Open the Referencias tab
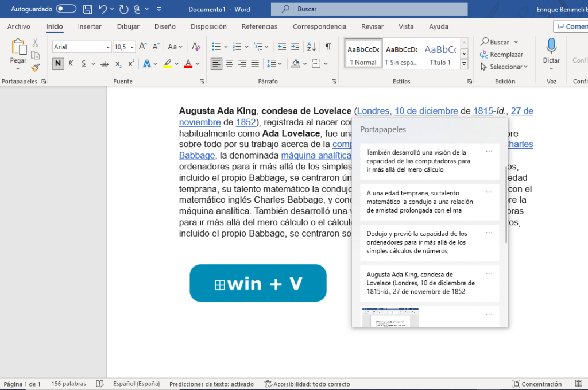Viewport: 588px width, 390px height. coord(259,26)
